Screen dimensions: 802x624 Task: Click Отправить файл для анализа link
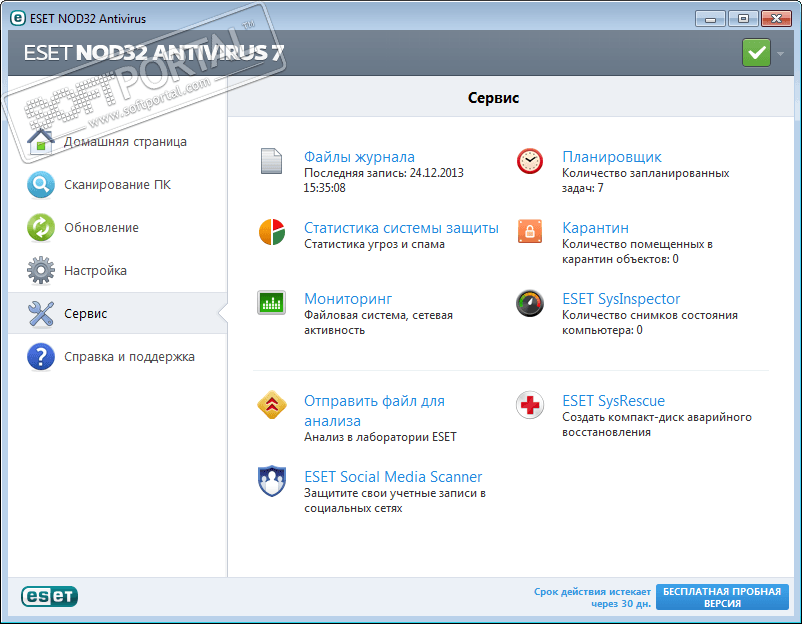tap(374, 411)
